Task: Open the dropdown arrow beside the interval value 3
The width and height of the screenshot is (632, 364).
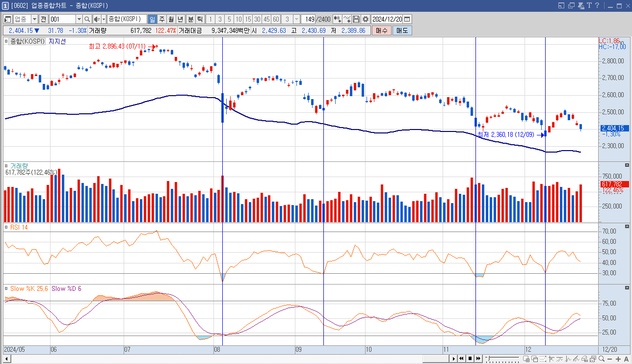Action: tap(296, 19)
